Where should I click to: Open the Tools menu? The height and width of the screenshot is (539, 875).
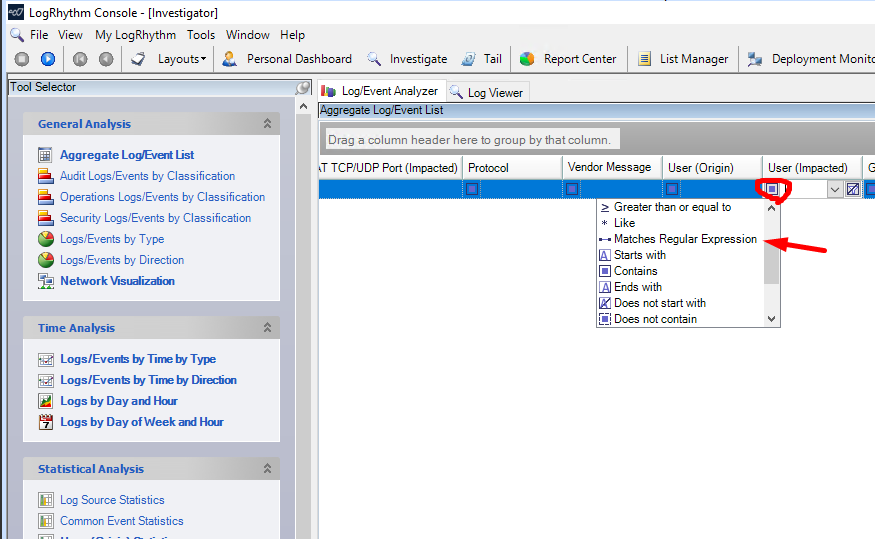click(x=201, y=35)
